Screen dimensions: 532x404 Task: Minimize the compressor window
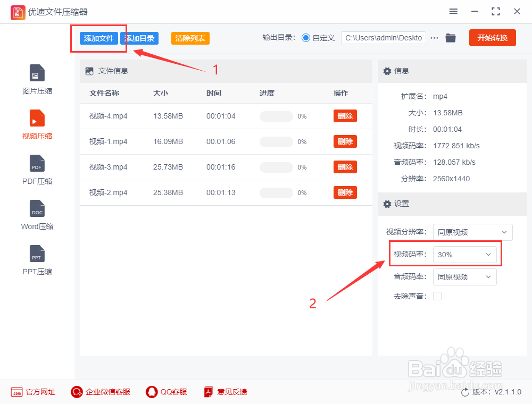click(x=475, y=12)
